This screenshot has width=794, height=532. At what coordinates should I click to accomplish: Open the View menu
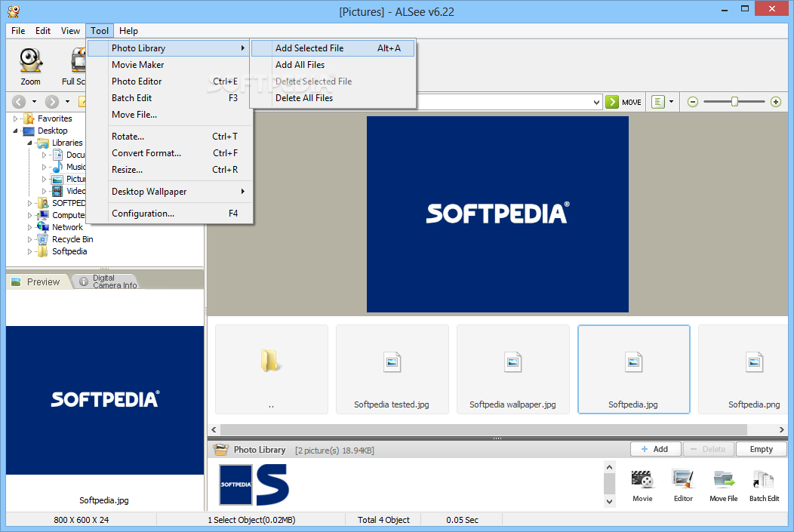70,31
